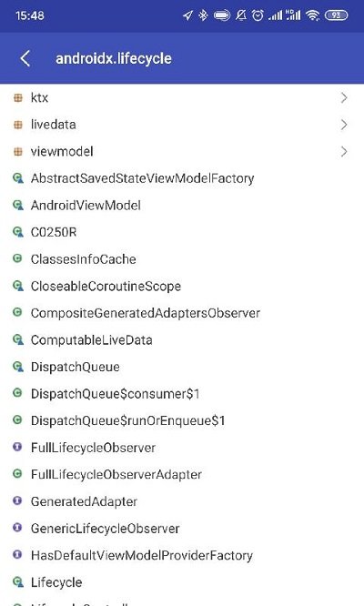Viewport: 364px width, 606px height.
Task: Click the livedata package icon
Action: (x=18, y=125)
